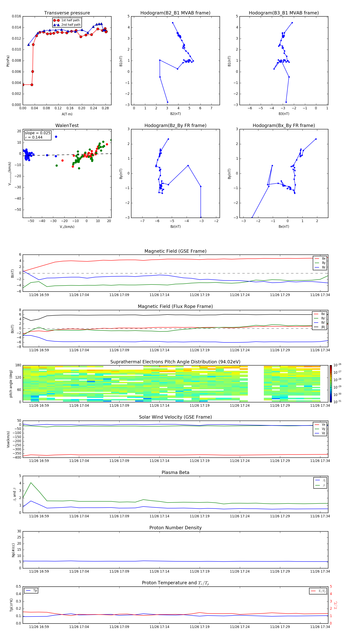Click the '|B|' legend entry
Image resolution: width=351 pixels, height=644 pixels.
[320, 327]
